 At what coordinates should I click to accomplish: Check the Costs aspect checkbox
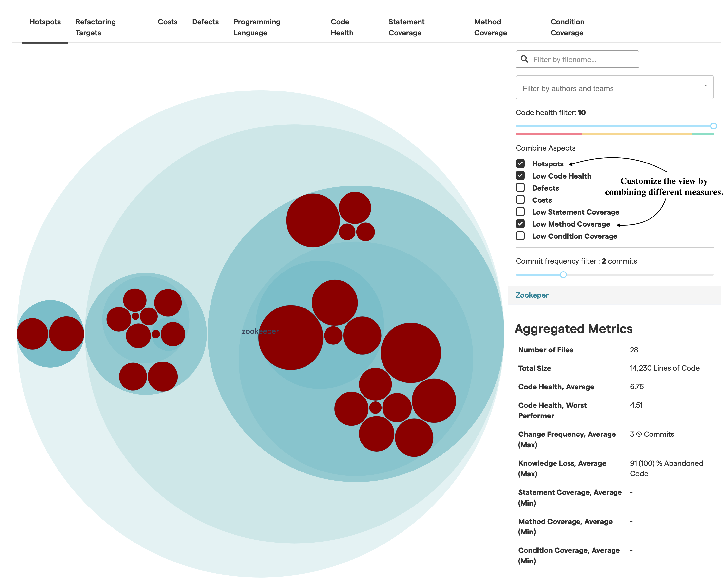point(520,200)
